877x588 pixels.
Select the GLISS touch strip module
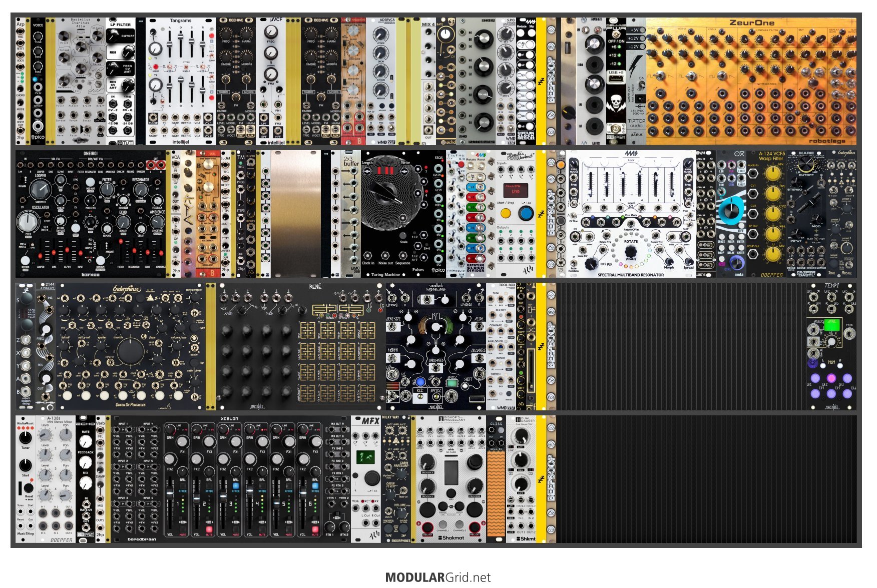tap(496, 479)
